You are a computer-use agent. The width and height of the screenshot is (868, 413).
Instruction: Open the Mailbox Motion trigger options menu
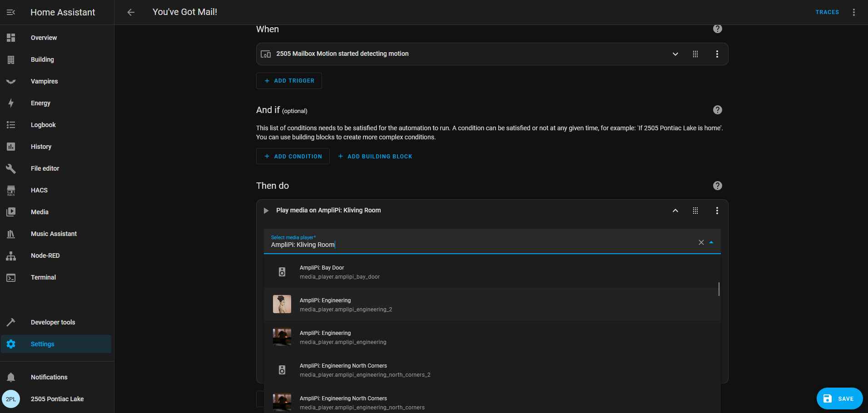[717, 54]
